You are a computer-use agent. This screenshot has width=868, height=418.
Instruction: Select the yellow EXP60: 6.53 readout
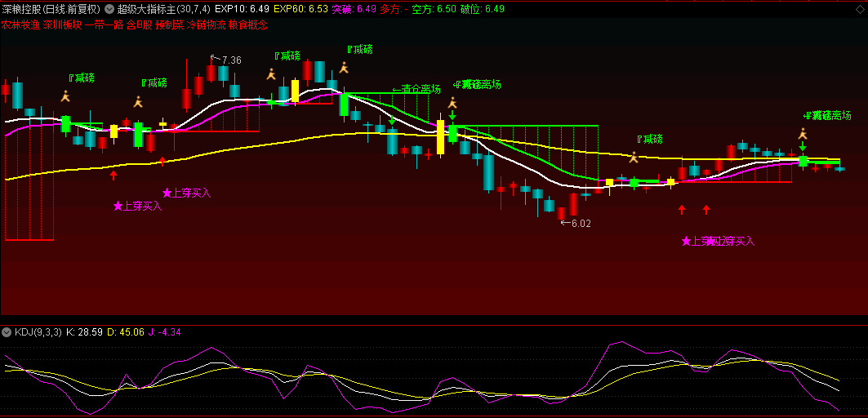[301, 10]
